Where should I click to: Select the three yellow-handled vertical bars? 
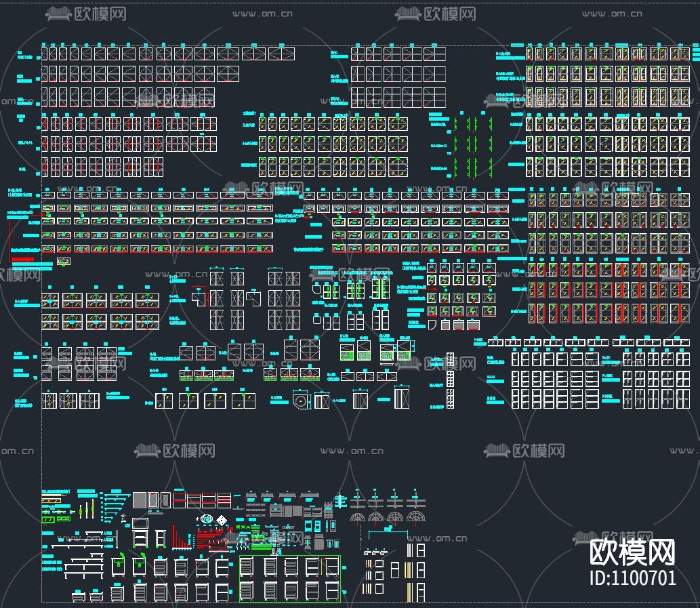(87, 509)
